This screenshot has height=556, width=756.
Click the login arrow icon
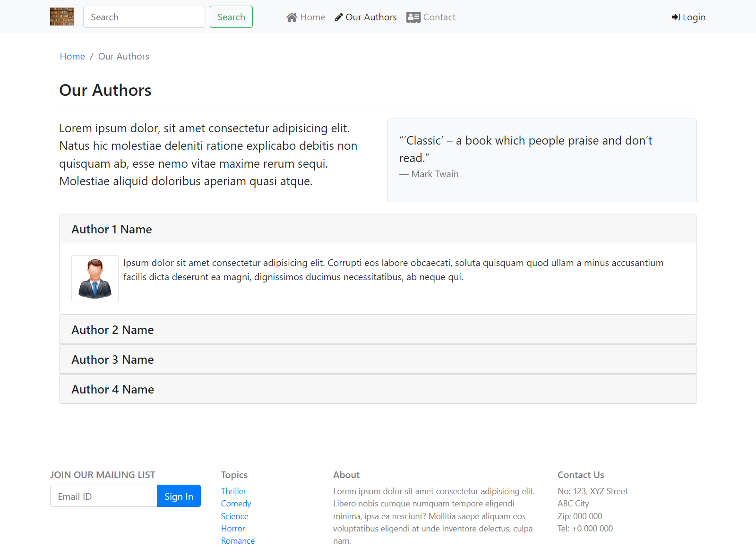pos(675,17)
